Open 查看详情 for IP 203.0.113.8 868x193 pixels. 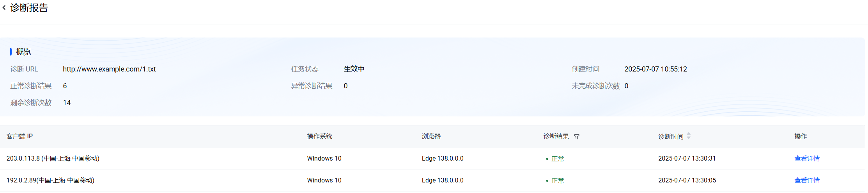[x=807, y=159]
